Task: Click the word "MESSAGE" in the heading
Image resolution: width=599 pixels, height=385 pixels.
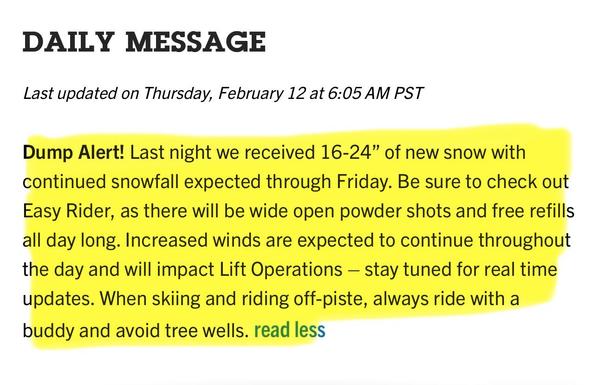Action: [196, 42]
